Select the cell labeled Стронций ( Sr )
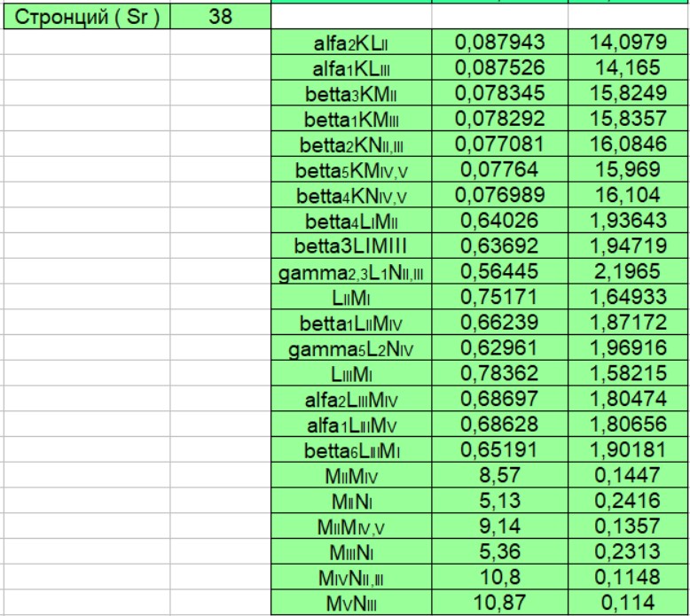The width and height of the screenshot is (690, 616). click(87, 17)
